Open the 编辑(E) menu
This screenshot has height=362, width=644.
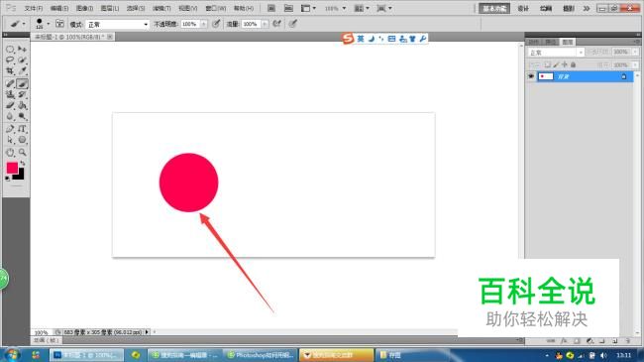coord(59,8)
